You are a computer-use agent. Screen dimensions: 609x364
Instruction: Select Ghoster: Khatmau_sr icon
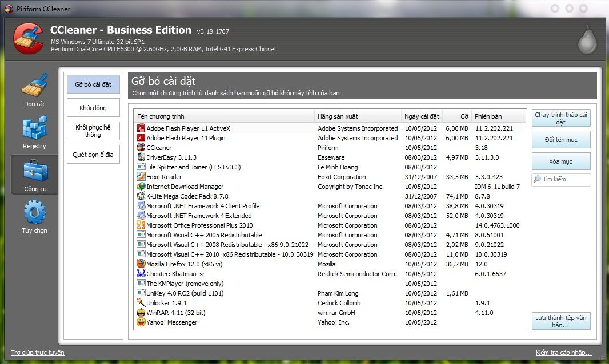coord(141,274)
